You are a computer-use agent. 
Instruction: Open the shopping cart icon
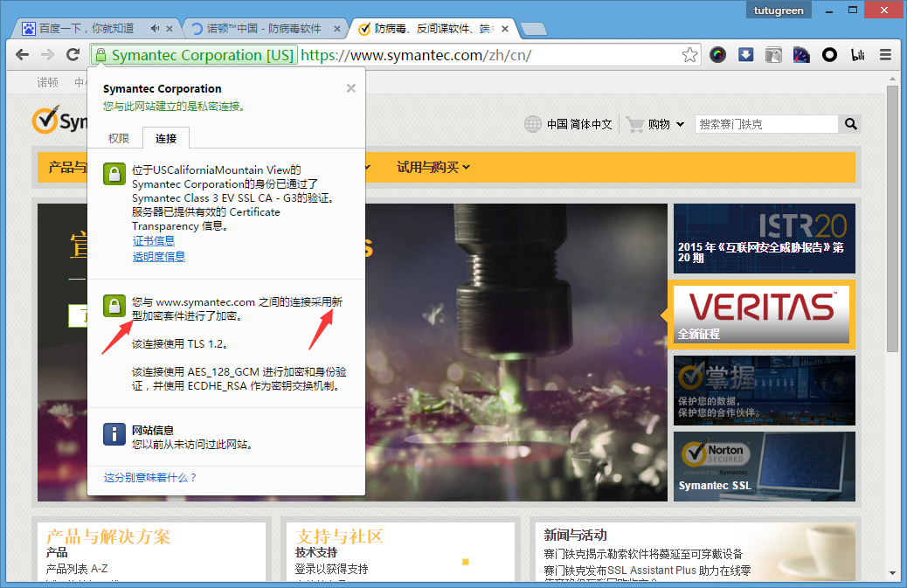[634, 124]
